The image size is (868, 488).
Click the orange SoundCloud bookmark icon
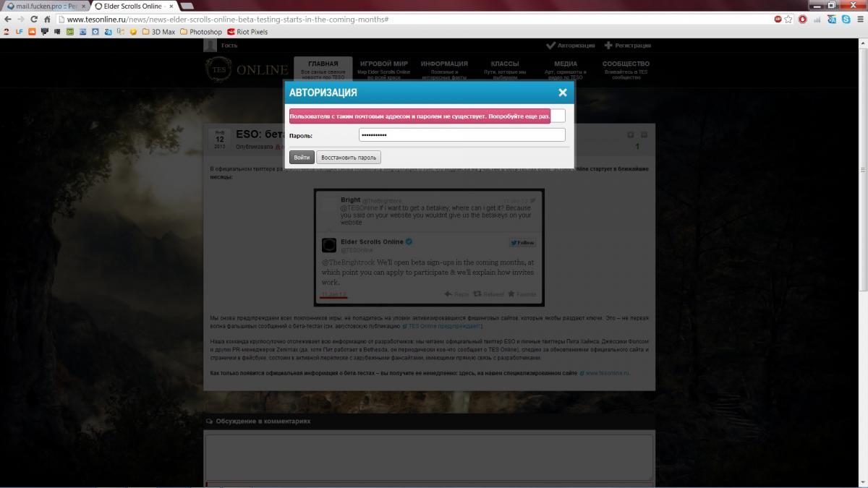pyautogui.click(x=32, y=32)
